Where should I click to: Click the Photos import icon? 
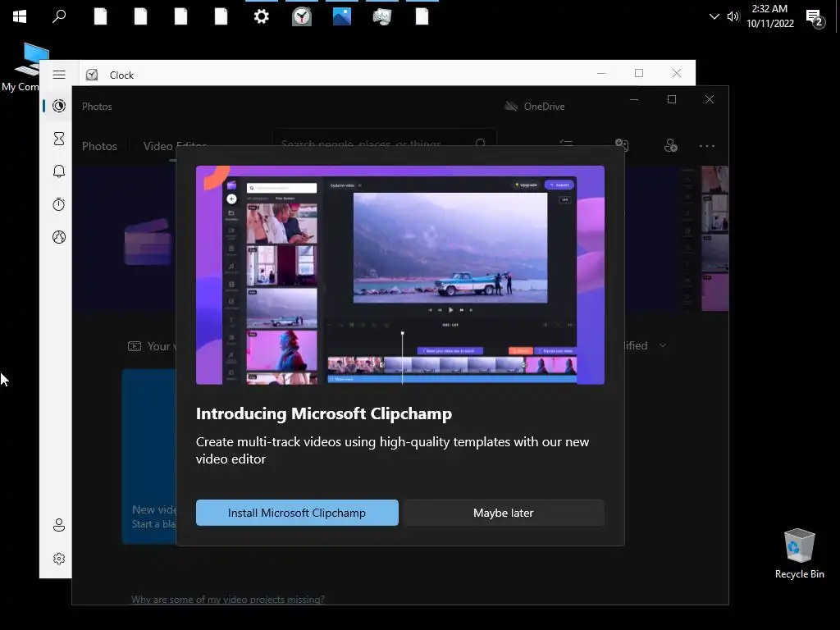622,144
